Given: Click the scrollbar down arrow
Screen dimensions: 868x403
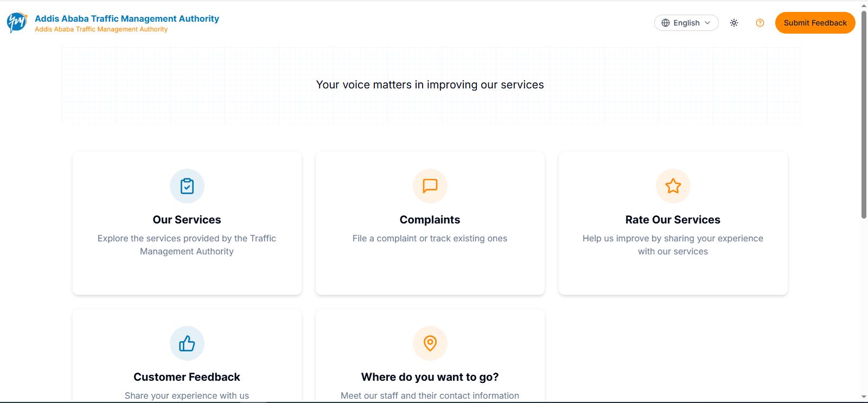Looking at the screenshot, I should (864, 398).
